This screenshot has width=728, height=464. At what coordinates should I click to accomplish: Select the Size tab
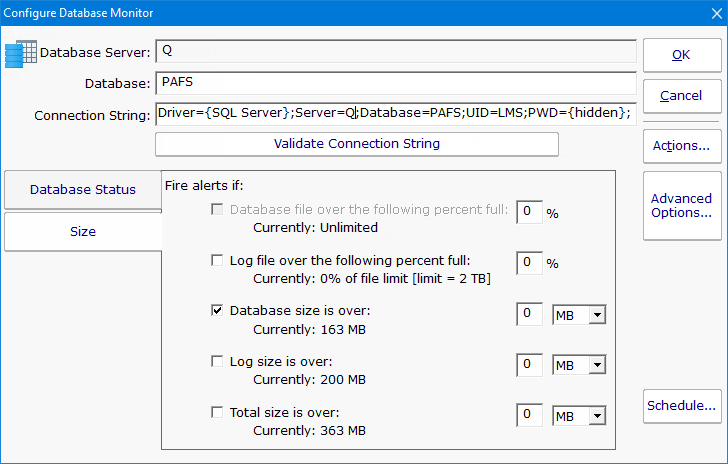[83, 232]
